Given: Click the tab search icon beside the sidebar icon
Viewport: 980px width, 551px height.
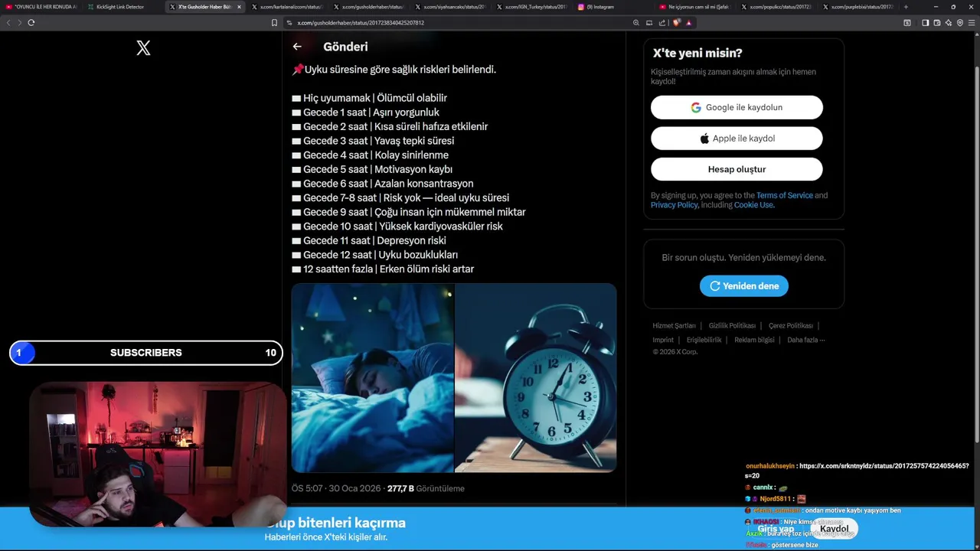Looking at the screenshot, I should point(907,23).
